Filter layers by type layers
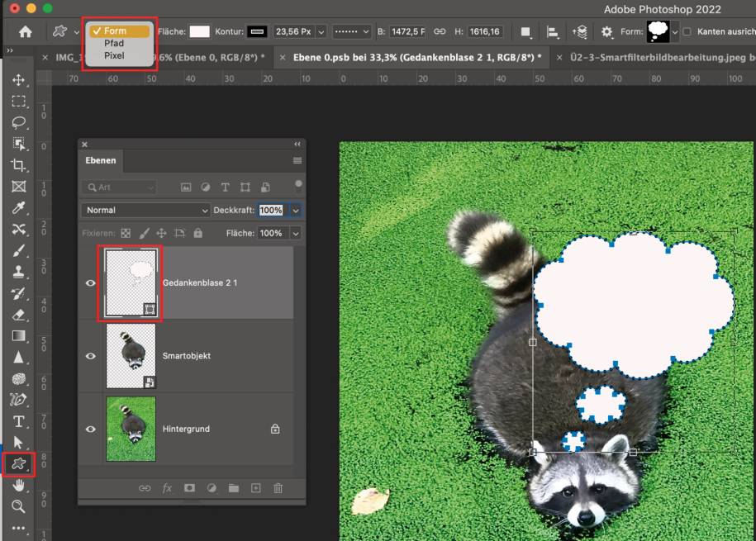Screen dimensions: 756x541 pos(226,187)
